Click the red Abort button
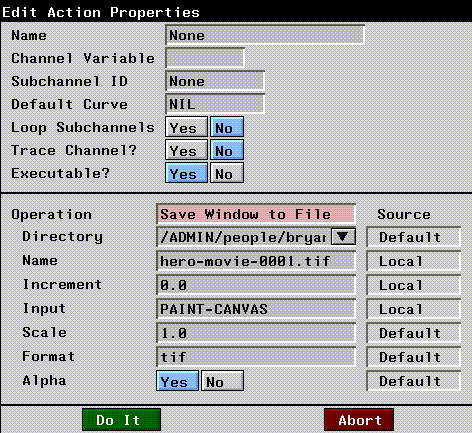The height and width of the screenshot is (433, 472). point(359,420)
